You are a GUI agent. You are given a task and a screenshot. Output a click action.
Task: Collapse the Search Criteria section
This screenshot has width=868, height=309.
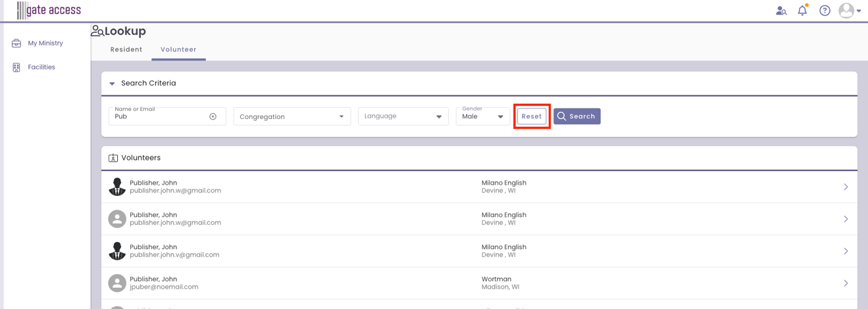point(112,83)
